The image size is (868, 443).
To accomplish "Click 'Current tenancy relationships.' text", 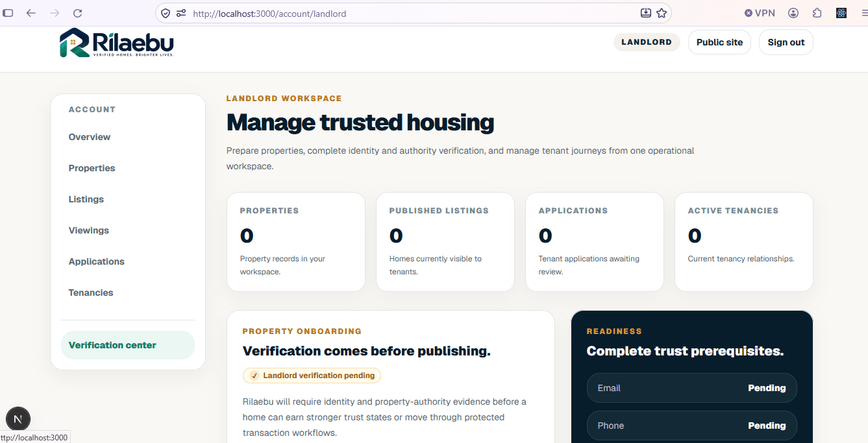I will pyautogui.click(x=741, y=259).
